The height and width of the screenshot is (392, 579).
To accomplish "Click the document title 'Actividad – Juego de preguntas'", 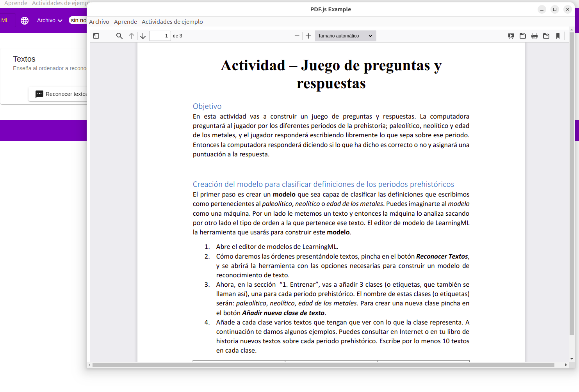I will (x=331, y=74).
